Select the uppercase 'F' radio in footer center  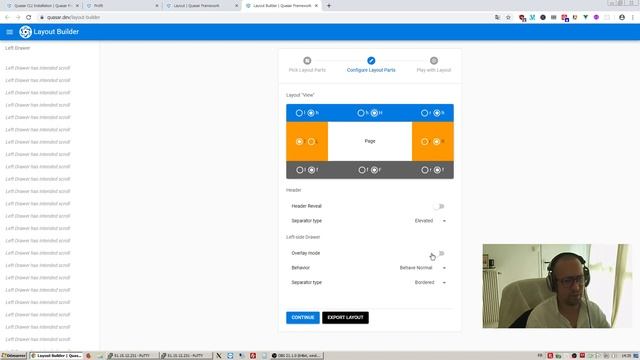click(x=375, y=170)
